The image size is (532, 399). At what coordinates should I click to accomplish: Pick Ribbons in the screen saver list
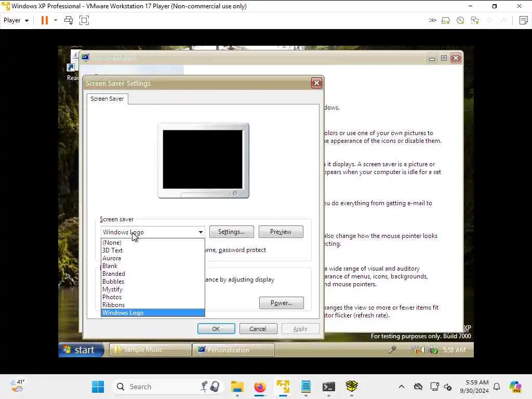(153, 304)
